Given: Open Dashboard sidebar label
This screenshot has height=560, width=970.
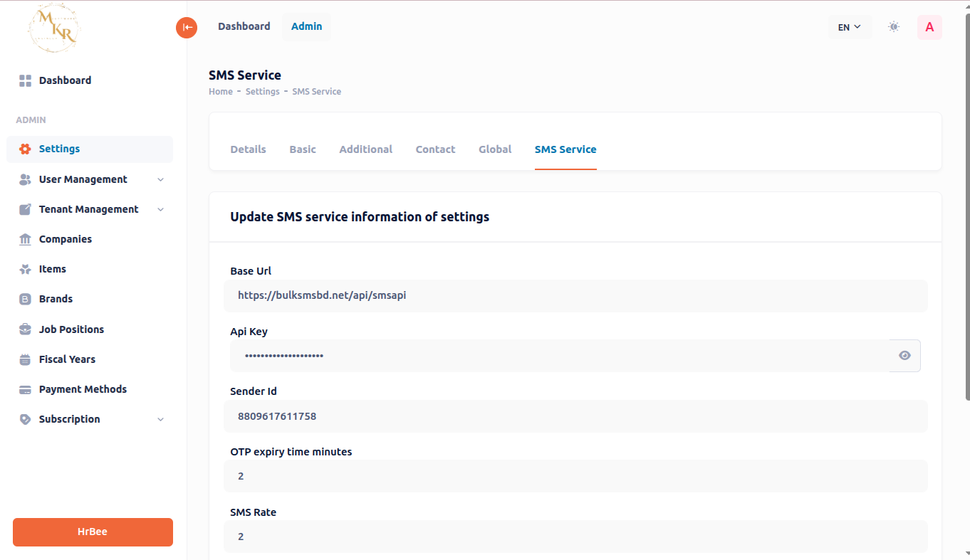Looking at the screenshot, I should pos(65,80).
